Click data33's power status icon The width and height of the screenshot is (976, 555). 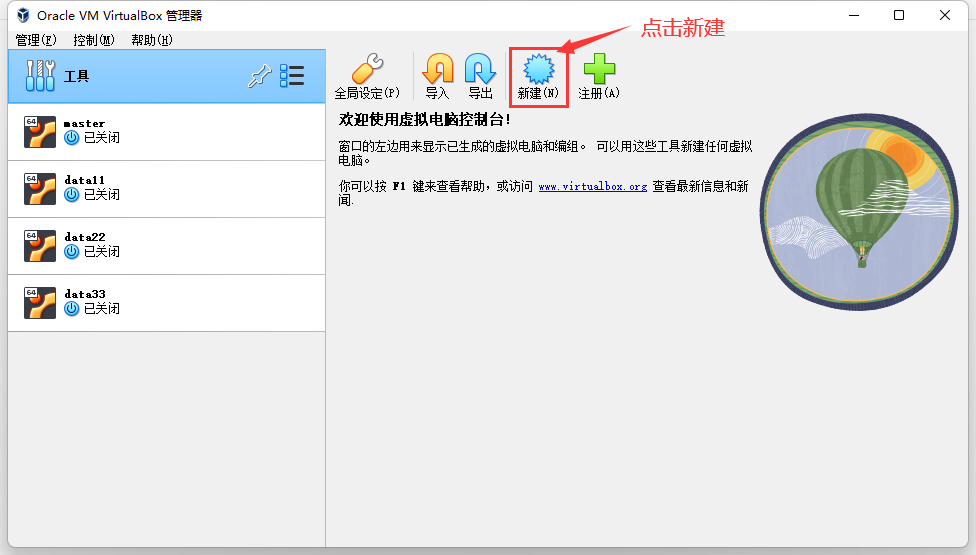point(72,309)
